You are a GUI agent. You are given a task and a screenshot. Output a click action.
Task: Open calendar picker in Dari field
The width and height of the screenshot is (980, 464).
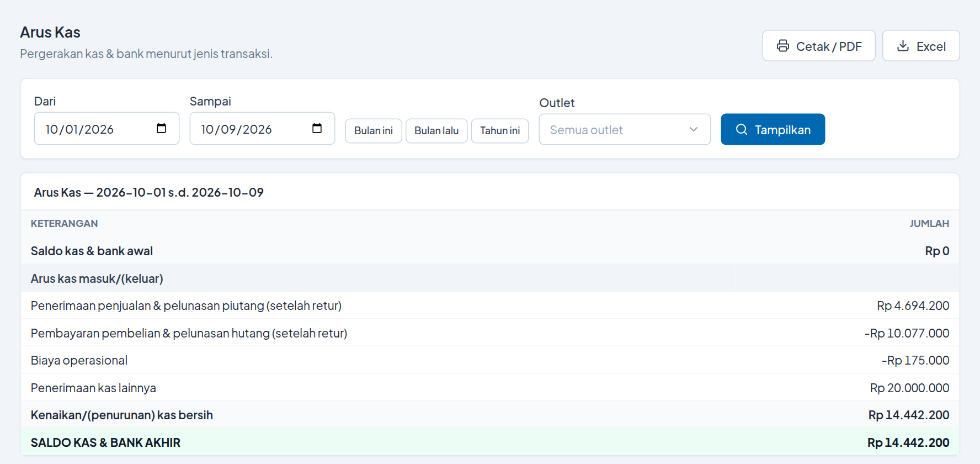pyautogui.click(x=161, y=128)
